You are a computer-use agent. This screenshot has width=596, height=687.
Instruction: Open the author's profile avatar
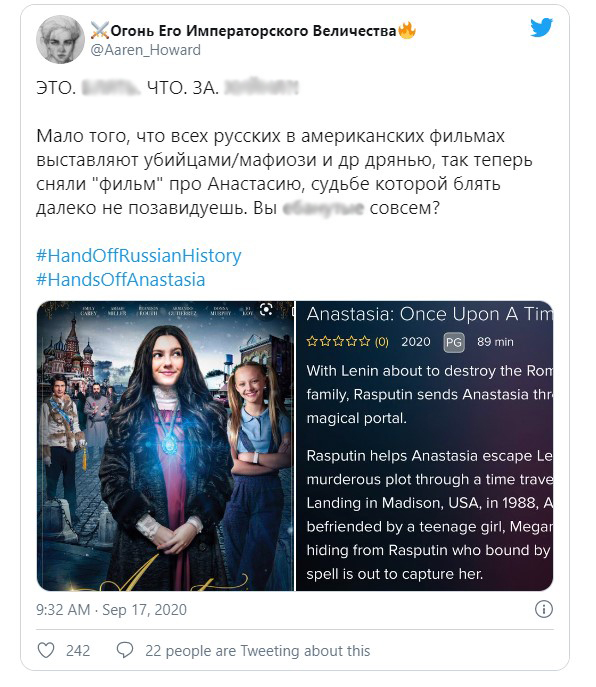pyautogui.click(x=60, y=39)
